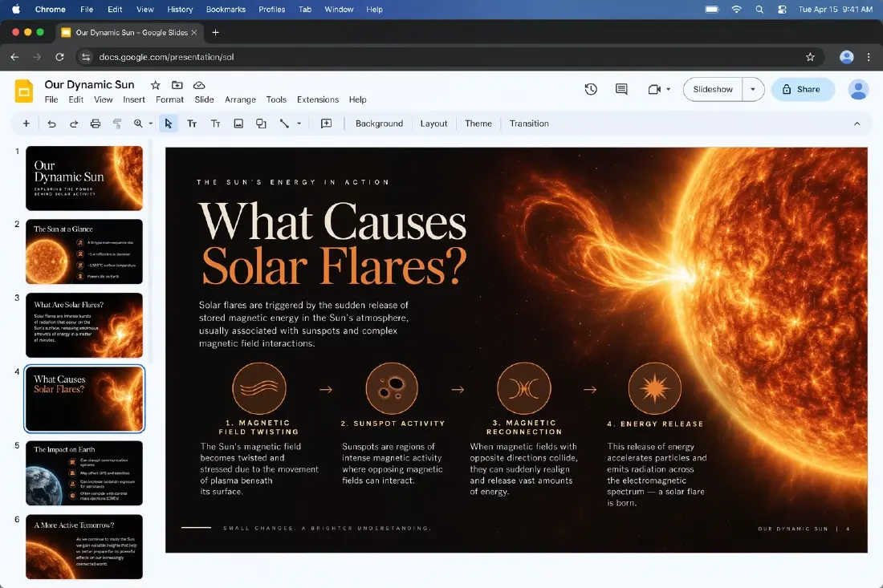Redo the last action

(74, 124)
